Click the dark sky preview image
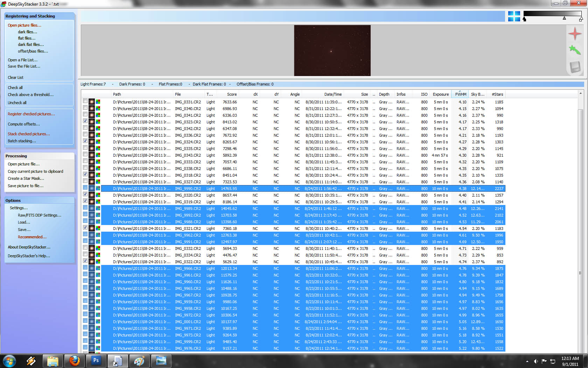The width and height of the screenshot is (588, 368). 332,50
